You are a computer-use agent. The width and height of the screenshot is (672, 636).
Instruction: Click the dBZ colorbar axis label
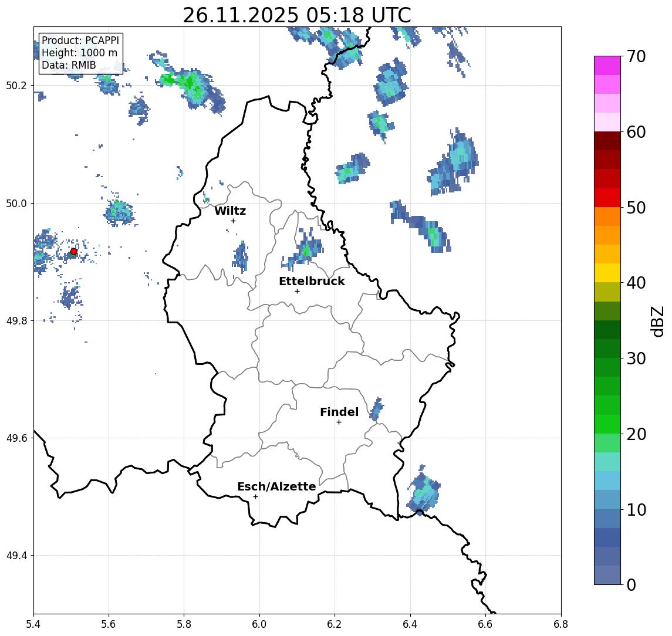point(657,322)
